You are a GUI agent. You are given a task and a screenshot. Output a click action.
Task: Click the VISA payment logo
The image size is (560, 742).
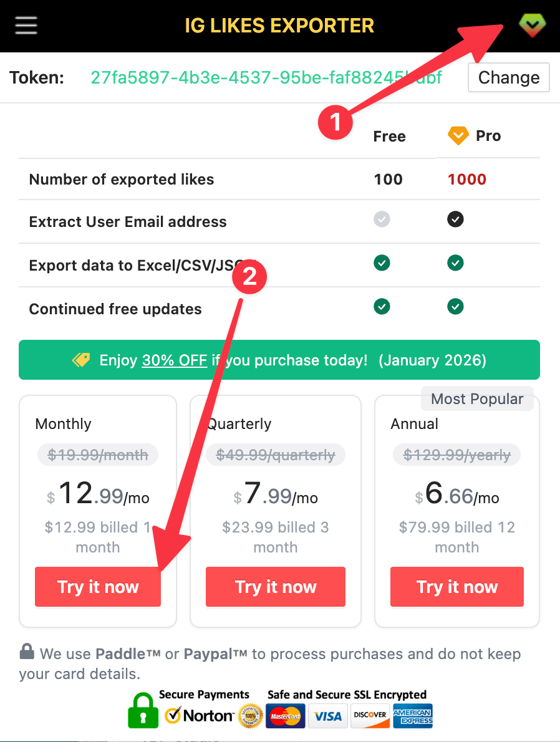point(328,716)
